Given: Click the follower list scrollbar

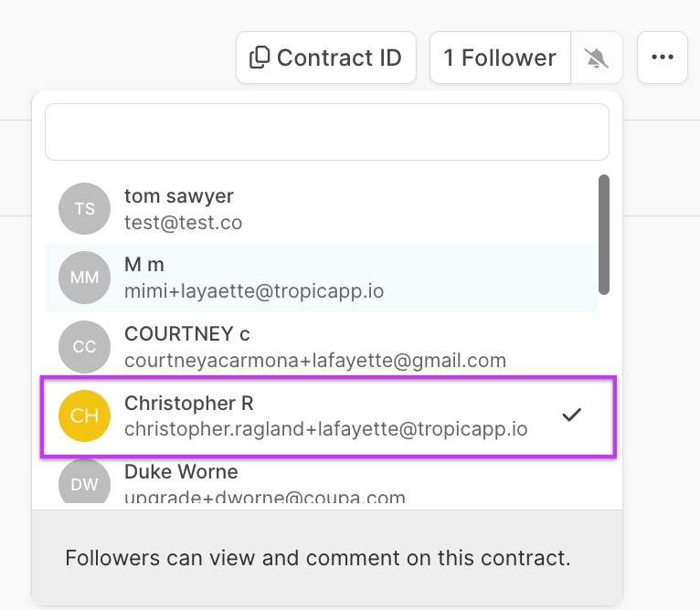Looking at the screenshot, I should pyautogui.click(x=603, y=235).
